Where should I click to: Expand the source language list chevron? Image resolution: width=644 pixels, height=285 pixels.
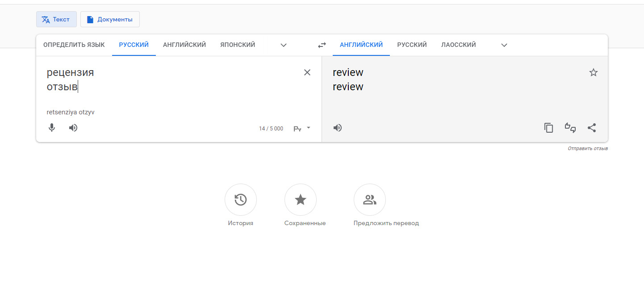[x=283, y=45]
